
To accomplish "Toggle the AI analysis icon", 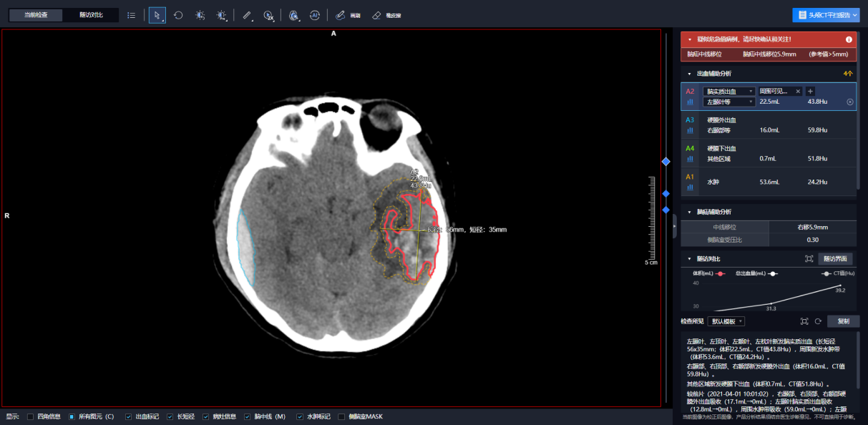I will pyautogui.click(x=315, y=15).
